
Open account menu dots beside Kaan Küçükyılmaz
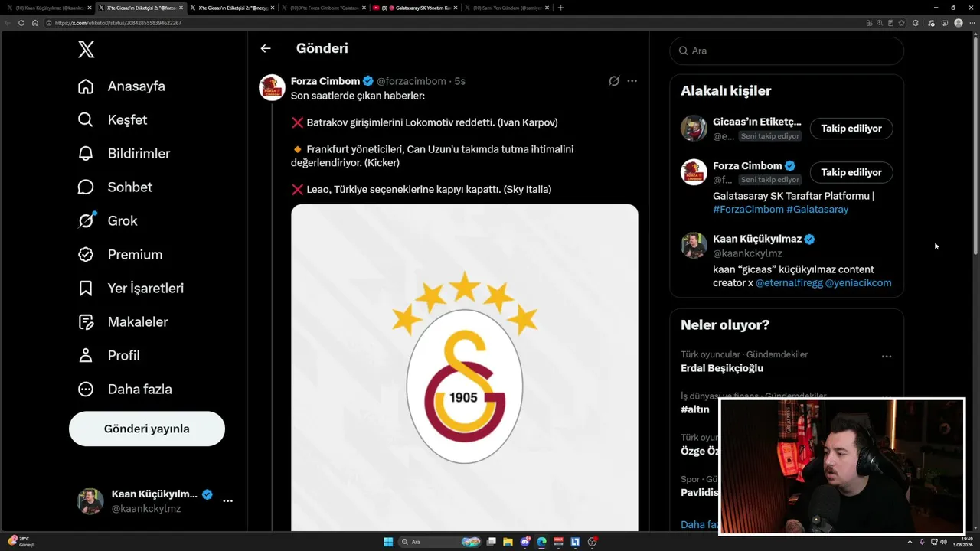pos(227,500)
